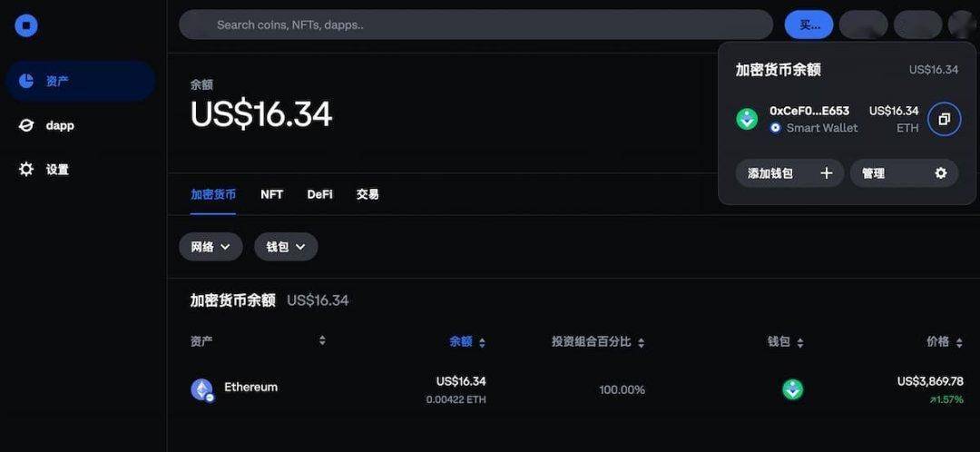980x452 pixels.
Task: Sort by the 资产 column arrows
Action: 322,340
